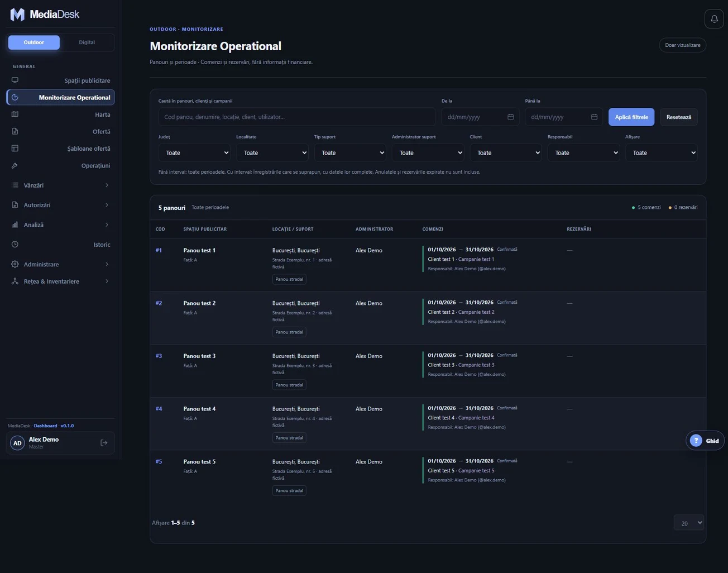Open Monitorizare Operational menu item

coord(60,97)
